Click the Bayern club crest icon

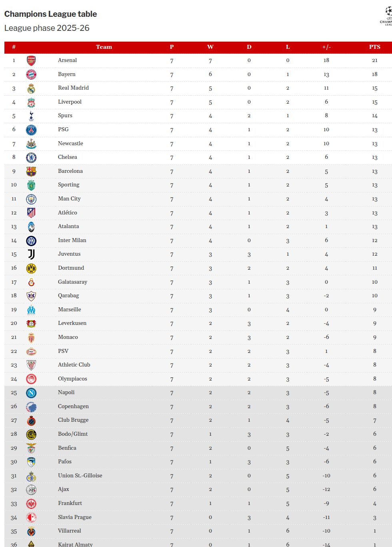click(x=31, y=74)
